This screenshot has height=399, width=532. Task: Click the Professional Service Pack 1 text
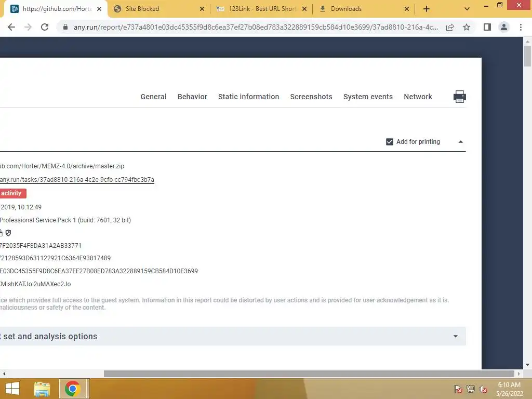pos(65,220)
